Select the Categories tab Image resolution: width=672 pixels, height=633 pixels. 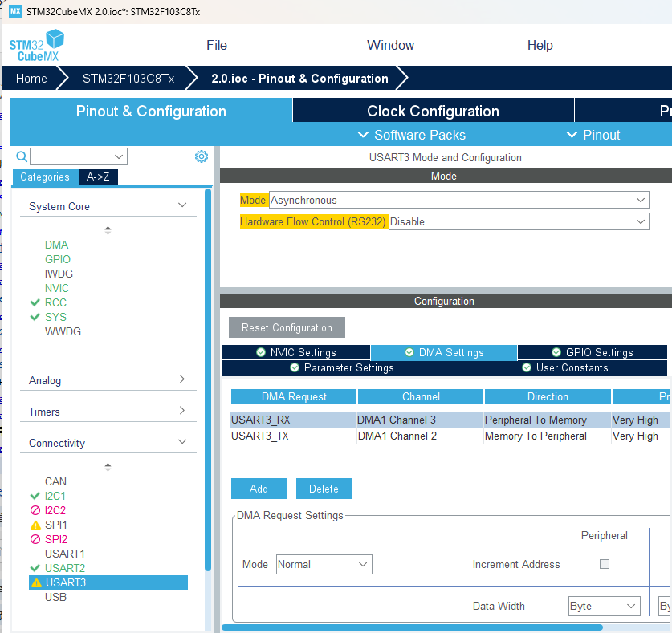(45, 177)
